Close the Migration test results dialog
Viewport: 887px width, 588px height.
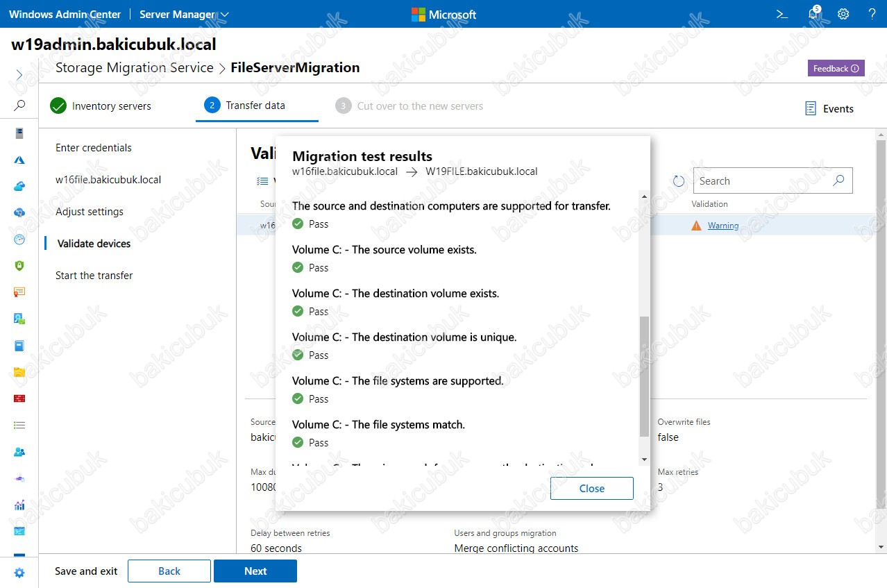pos(592,488)
